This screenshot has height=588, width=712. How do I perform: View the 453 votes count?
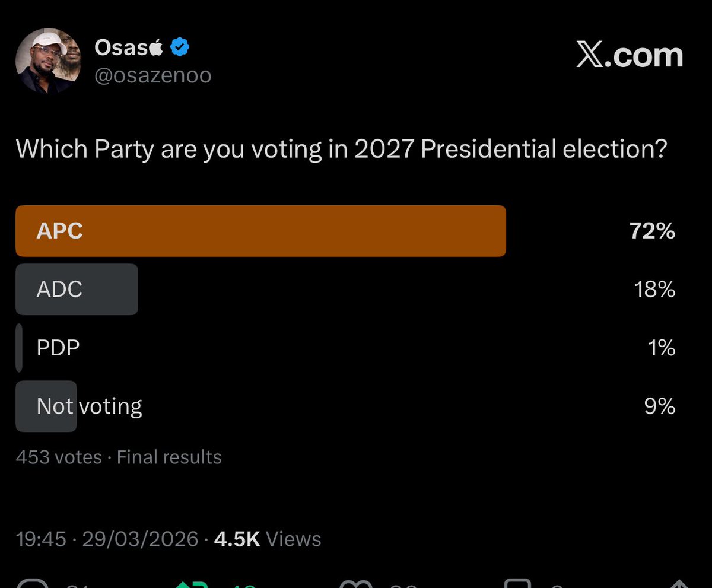(x=59, y=457)
